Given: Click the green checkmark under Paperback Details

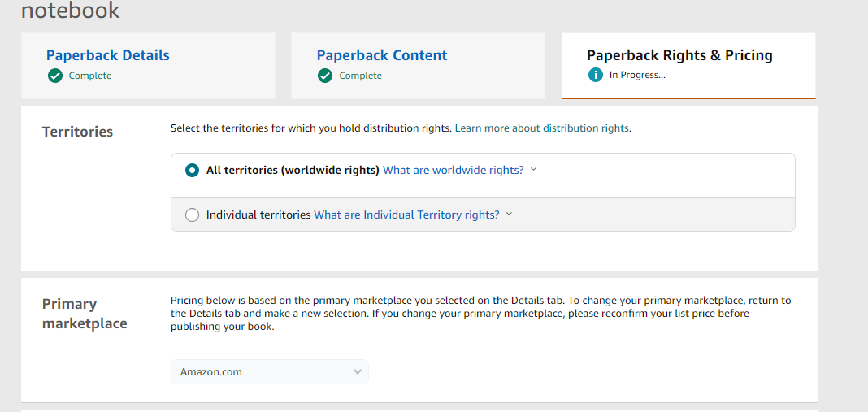Looking at the screenshot, I should [x=54, y=76].
